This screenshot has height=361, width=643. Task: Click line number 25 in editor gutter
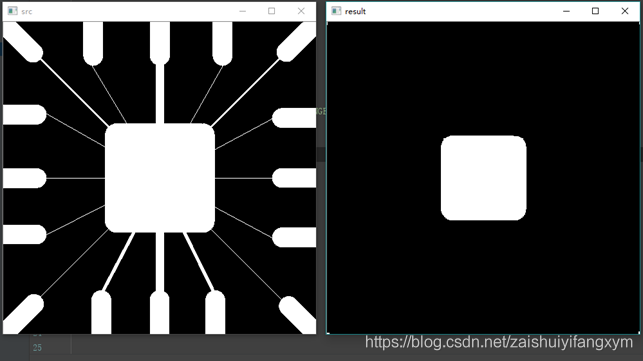click(x=37, y=347)
